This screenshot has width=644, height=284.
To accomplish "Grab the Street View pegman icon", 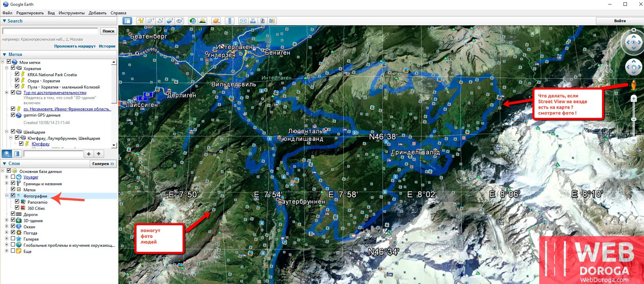I will (633, 85).
